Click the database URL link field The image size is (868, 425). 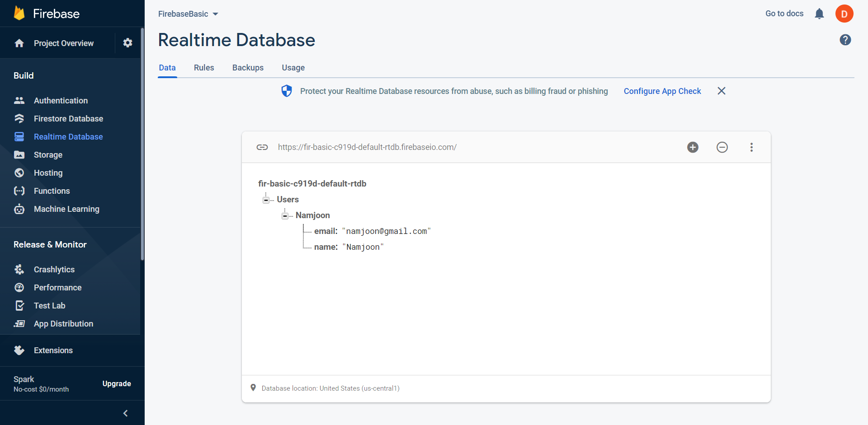367,147
